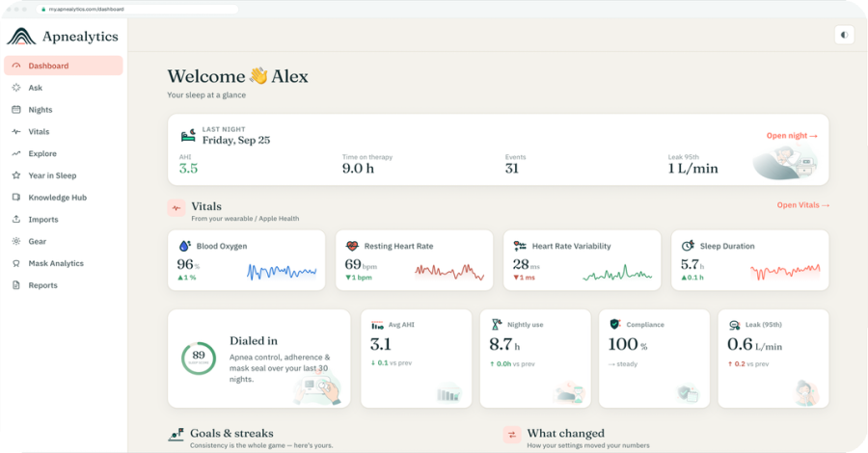Click the Leak (95th) mask icon

tap(735, 325)
